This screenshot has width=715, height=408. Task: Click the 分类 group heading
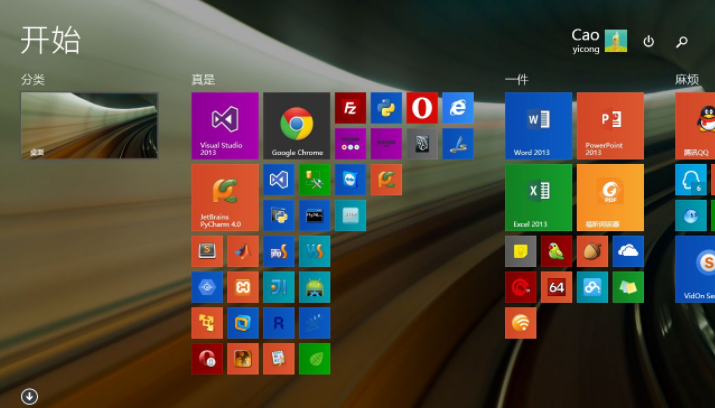(33, 80)
